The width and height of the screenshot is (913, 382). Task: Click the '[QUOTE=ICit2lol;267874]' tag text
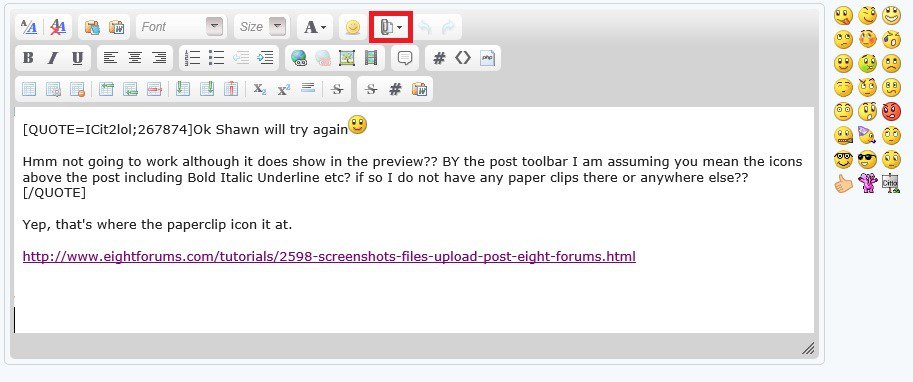point(108,130)
